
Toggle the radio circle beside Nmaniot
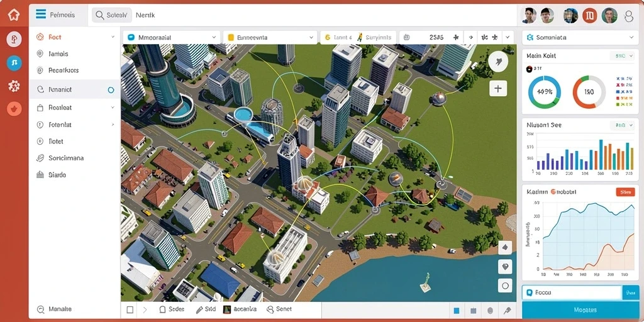[111, 89]
